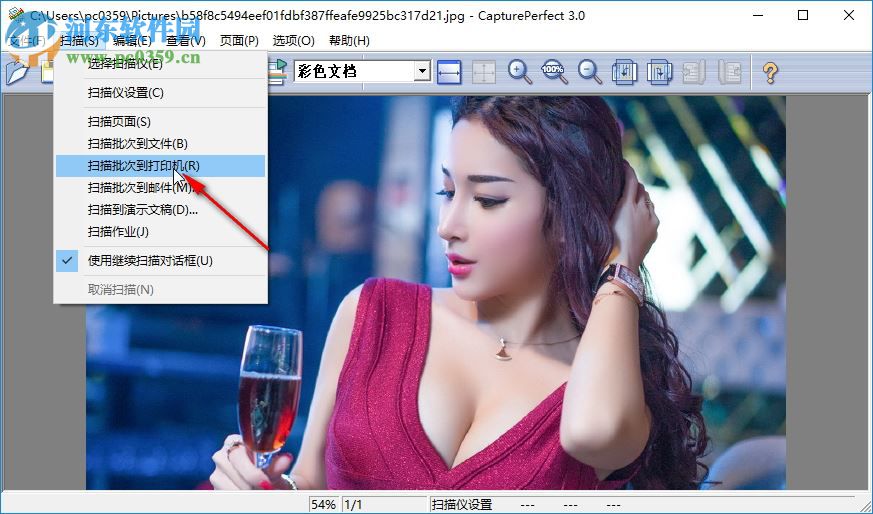The width and height of the screenshot is (873, 514).
Task: Select 扫描作业(J) menu entry
Action: point(160,232)
